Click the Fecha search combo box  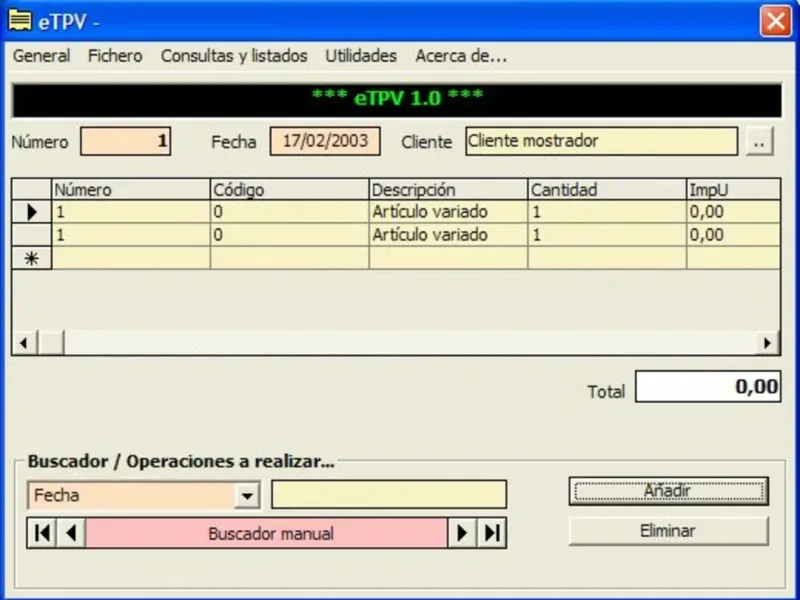pyautogui.click(x=144, y=495)
